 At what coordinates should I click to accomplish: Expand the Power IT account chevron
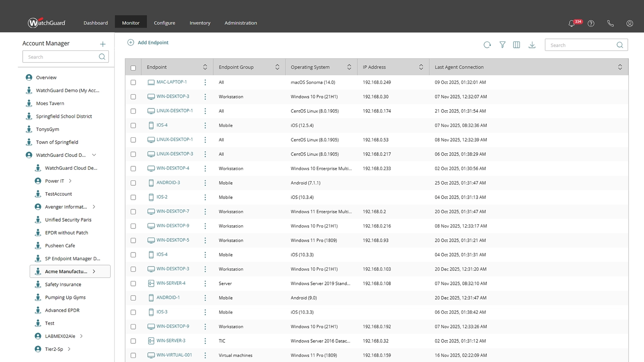[x=70, y=181]
